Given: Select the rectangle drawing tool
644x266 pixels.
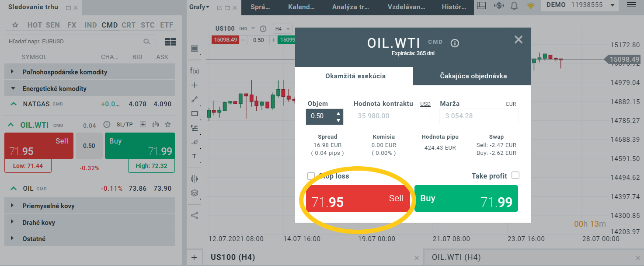Looking at the screenshot, I should [x=195, y=114].
